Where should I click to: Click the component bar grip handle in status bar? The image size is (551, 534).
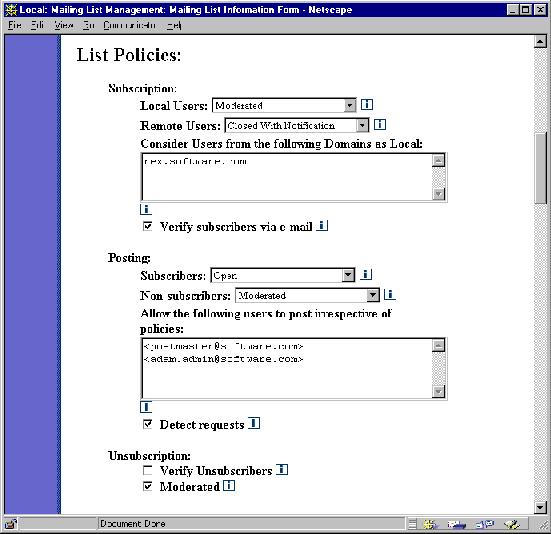[x=413, y=525]
